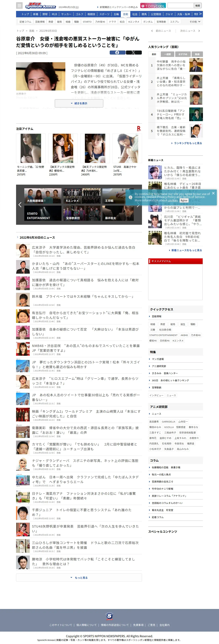
Task: Switch ranking to 一週間 tab
Action: [x=168, y=54]
